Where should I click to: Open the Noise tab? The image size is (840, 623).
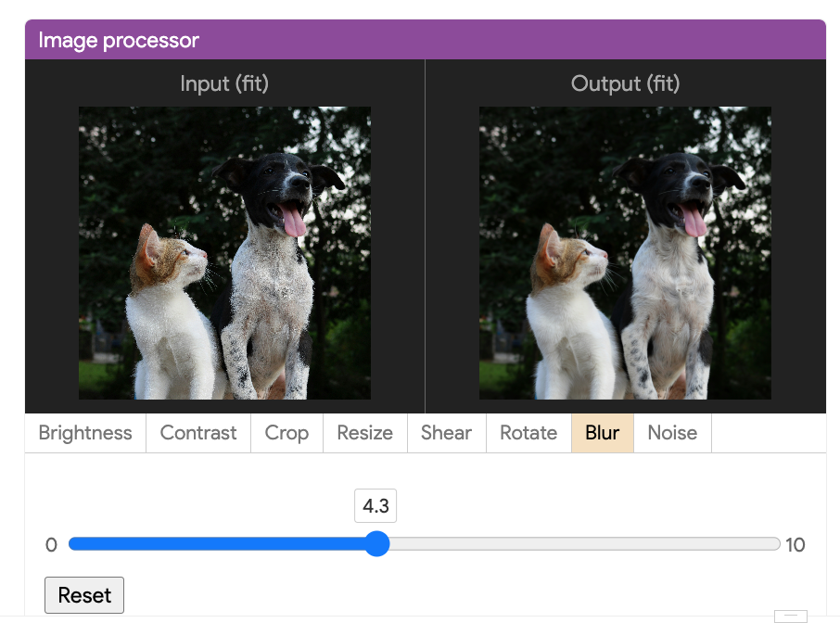tap(672, 433)
